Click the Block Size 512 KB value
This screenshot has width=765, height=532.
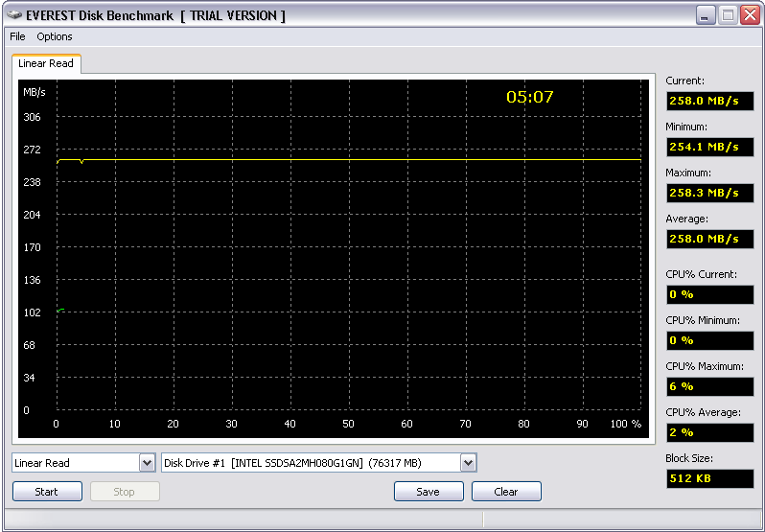[x=709, y=478]
